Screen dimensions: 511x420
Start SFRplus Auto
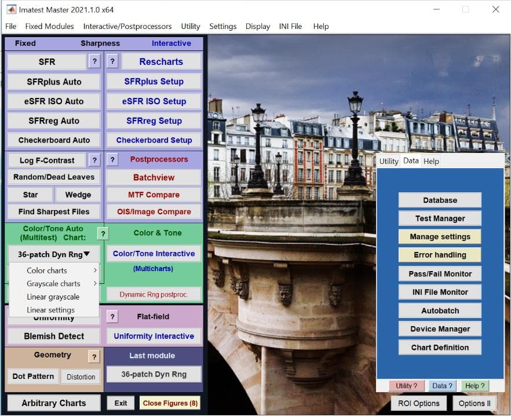point(54,82)
